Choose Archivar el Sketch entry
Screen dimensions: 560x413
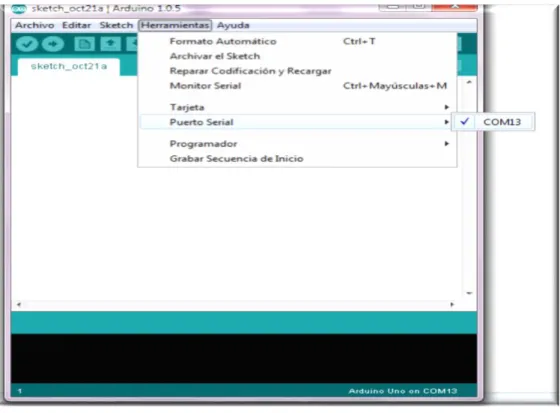click(x=297, y=56)
